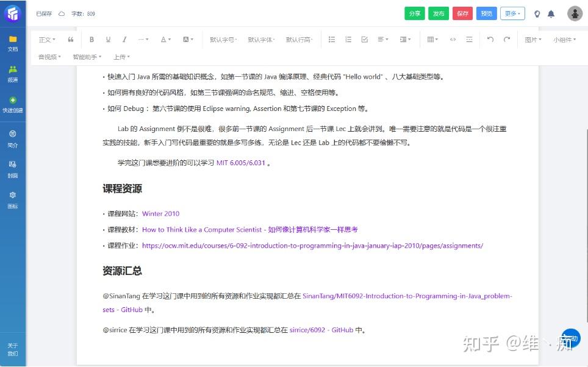Open How to Think Like a Computer Scientist link

[249, 229]
